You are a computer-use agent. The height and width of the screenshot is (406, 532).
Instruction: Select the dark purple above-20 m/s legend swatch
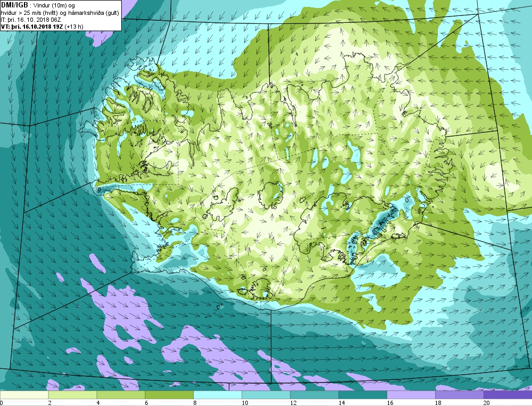(508, 395)
